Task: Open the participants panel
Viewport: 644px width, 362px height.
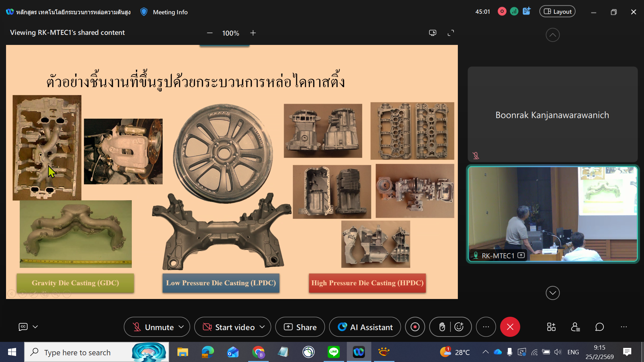Action: (575, 327)
